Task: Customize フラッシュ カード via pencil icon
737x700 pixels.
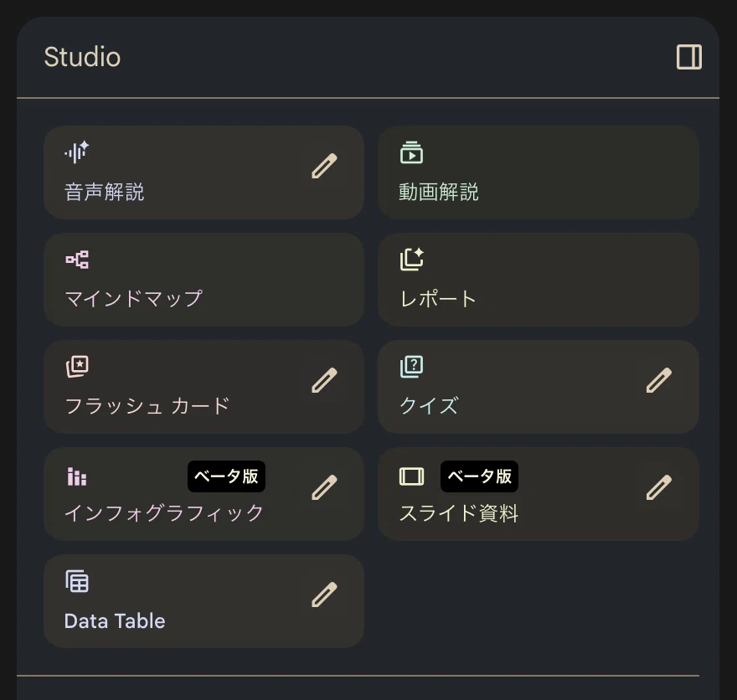Action: point(324,380)
